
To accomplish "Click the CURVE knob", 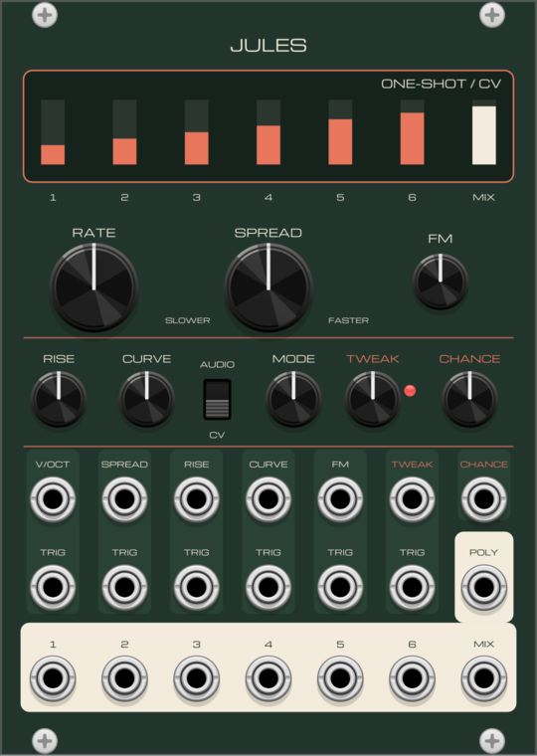I will [x=146, y=399].
